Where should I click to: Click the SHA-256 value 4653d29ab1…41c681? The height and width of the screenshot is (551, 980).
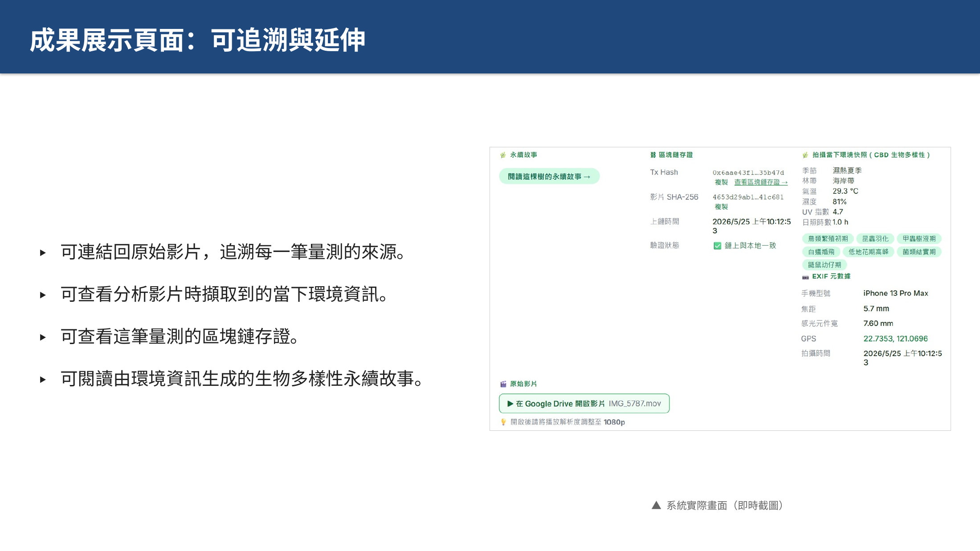coord(748,197)
